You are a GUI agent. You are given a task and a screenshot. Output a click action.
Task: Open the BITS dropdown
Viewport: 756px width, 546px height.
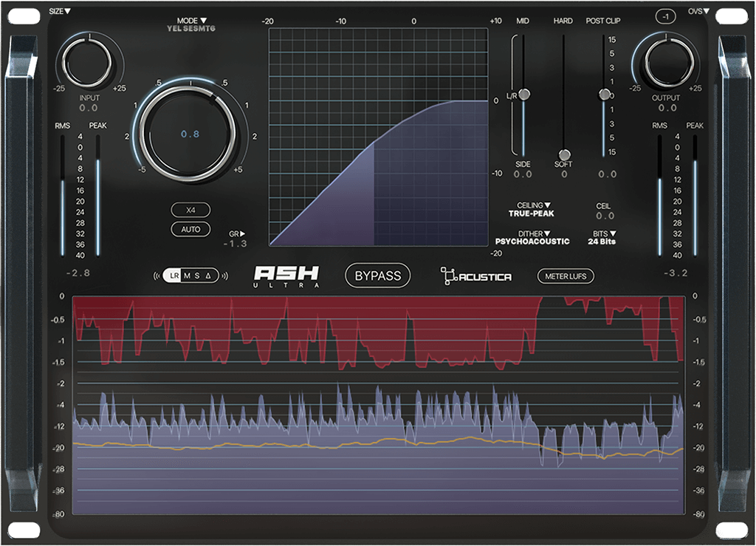click(604, 233)
